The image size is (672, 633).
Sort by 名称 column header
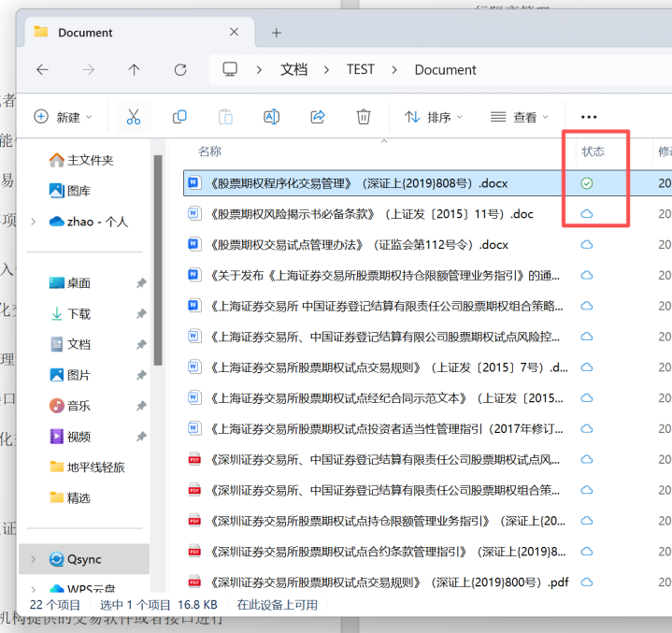(209, 151)
